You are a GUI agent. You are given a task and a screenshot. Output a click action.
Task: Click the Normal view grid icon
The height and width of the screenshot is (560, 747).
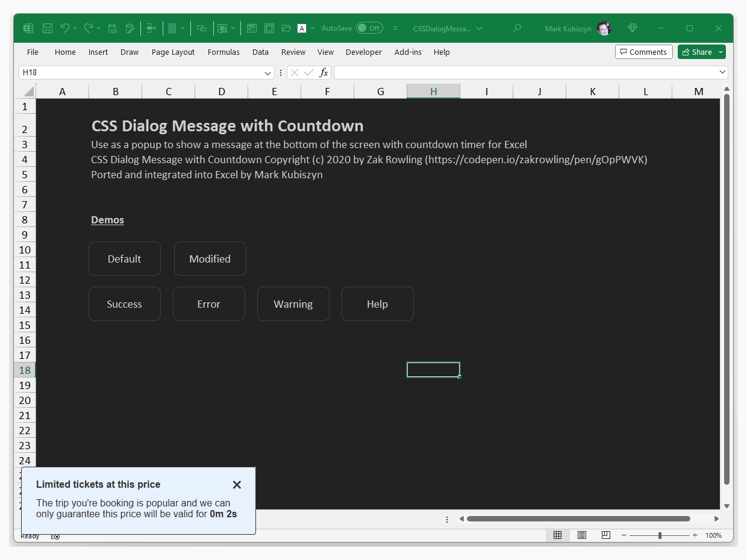(557, 535)
